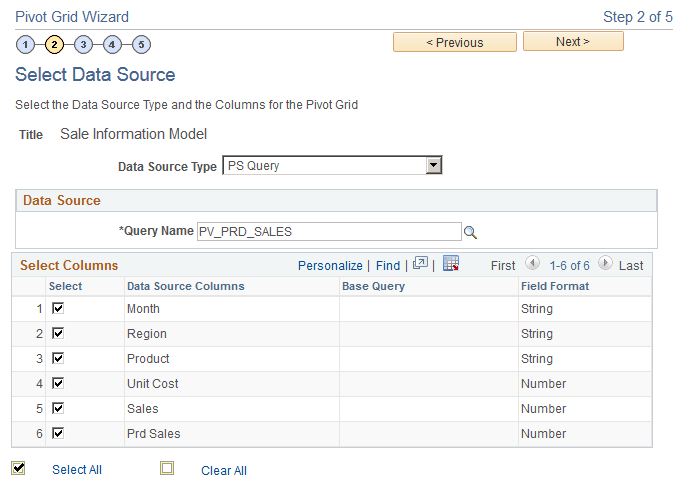Screen dimensions: 691x485
Task: Open the Data Source Type dropdown
Action: [x=332, y=166]
